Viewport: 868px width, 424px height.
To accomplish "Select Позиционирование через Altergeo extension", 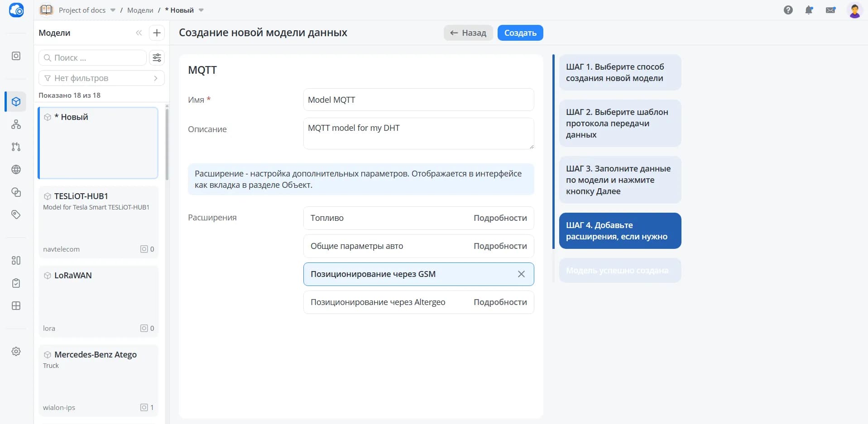I will (x=418, y=302).
